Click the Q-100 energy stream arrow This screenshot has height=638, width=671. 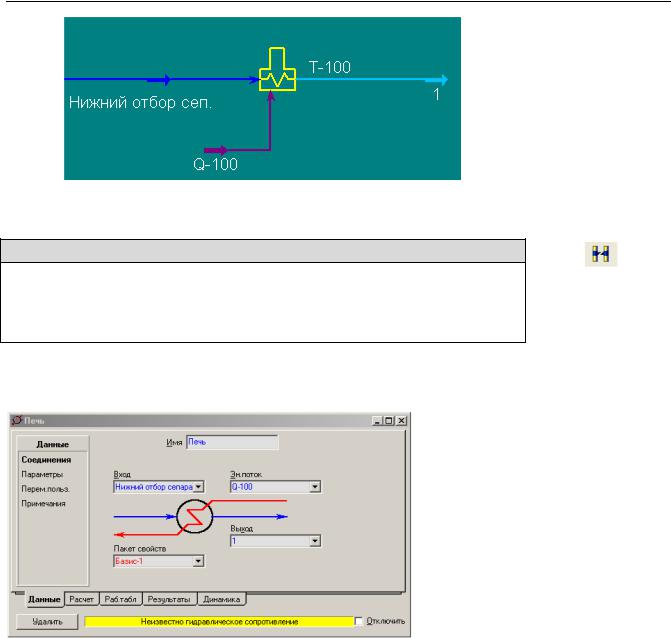pos(216,150)
